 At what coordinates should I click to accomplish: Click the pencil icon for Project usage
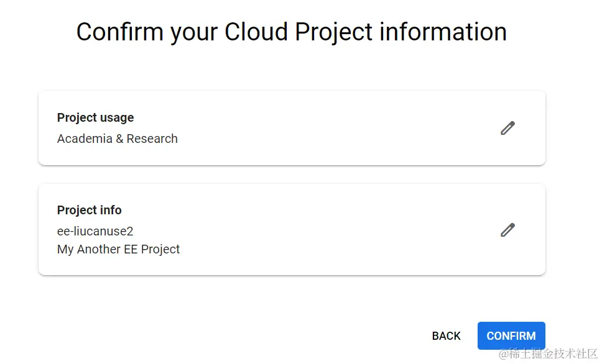(x=507, y=128)
